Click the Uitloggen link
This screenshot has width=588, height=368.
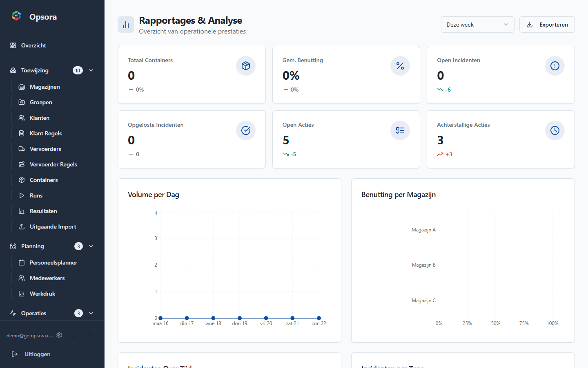coord(38,354)
